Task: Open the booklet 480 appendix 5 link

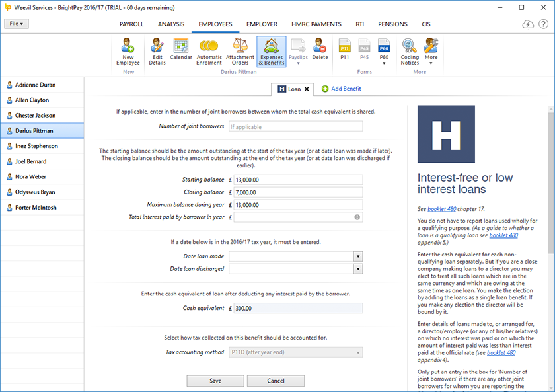Action: 503,235
